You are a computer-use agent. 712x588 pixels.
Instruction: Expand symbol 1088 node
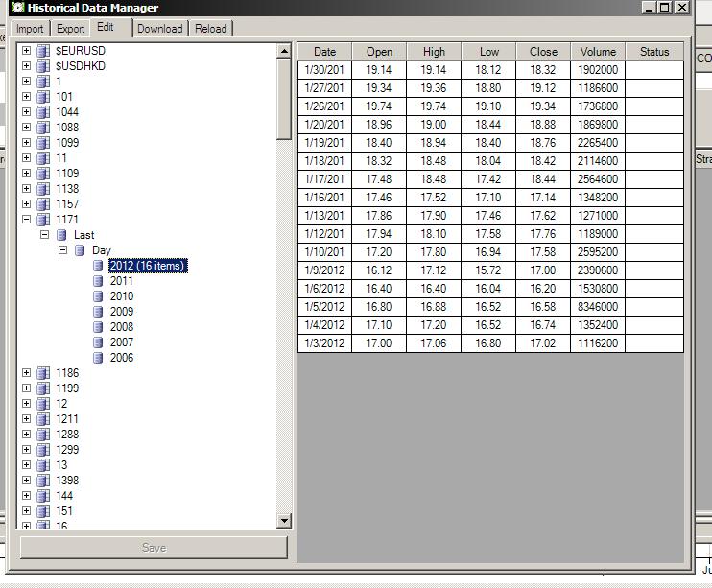[x=26, y=128]
